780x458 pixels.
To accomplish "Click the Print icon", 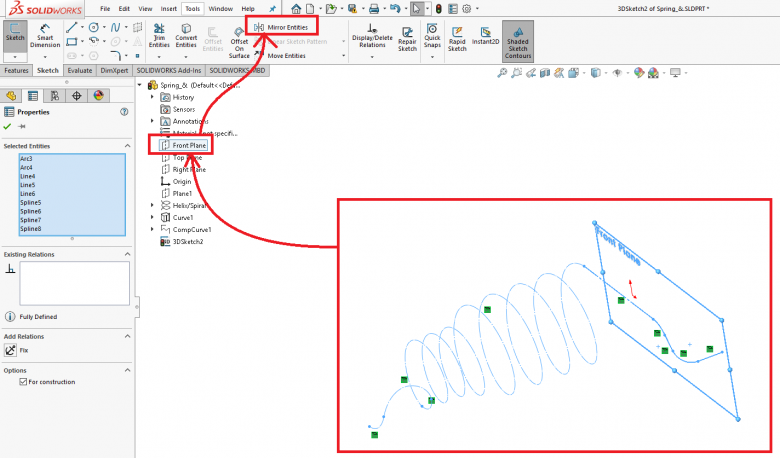I will coord(374,8).
